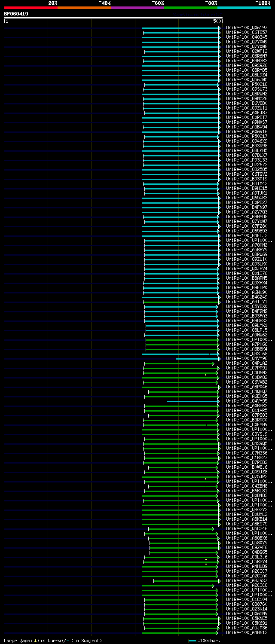Click the cyan ~100% identity legend segment
Viewport: 275px width, 644px height.
[x=244, y=8]
